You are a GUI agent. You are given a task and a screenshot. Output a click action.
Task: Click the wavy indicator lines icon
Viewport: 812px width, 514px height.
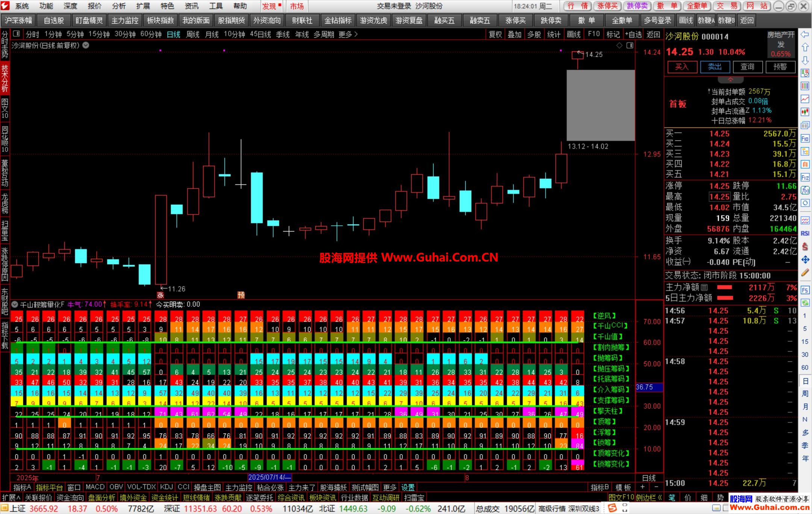point(805,220)
